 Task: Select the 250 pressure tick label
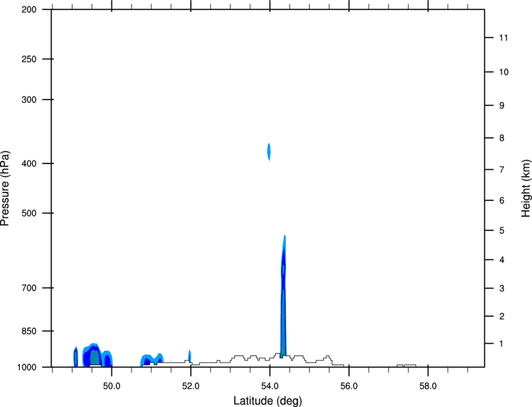tap(29, 59)
